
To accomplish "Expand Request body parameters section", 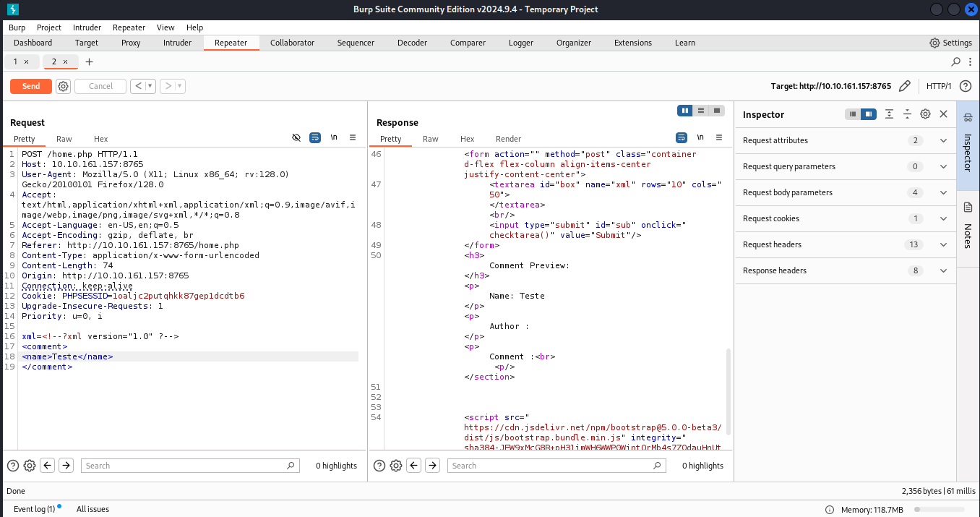I will click(x=846, y=192).
